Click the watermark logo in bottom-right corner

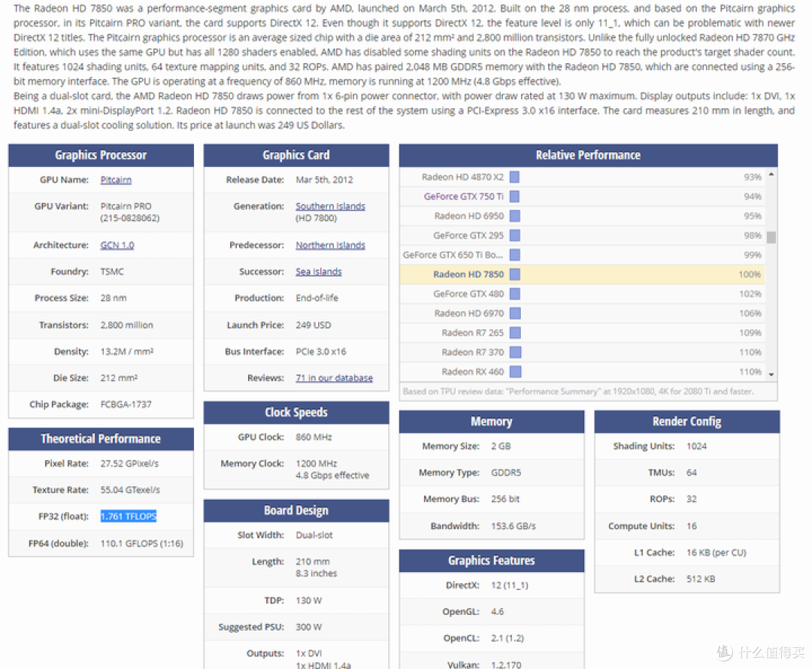(725, 651)
